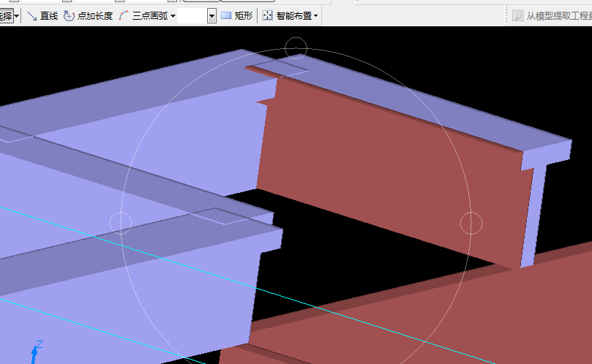This screenshot has height=364, width=592.
Task: Click the 选择 select button
Action: pyautogui.click(x=7, y=16)
